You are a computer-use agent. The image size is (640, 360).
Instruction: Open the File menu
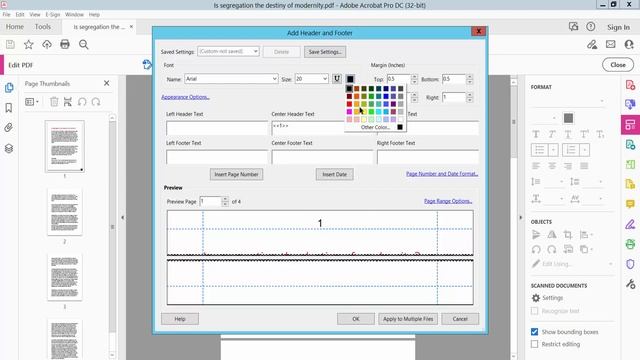(7, 14)
